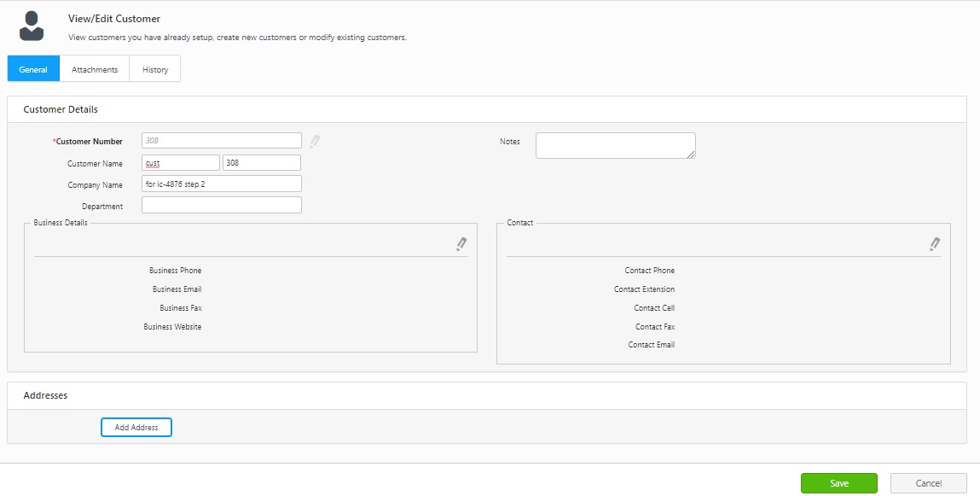Screen dimensions: 980x496
Task: Click the Contact section edit pencil
Action: tap(935, 244)
